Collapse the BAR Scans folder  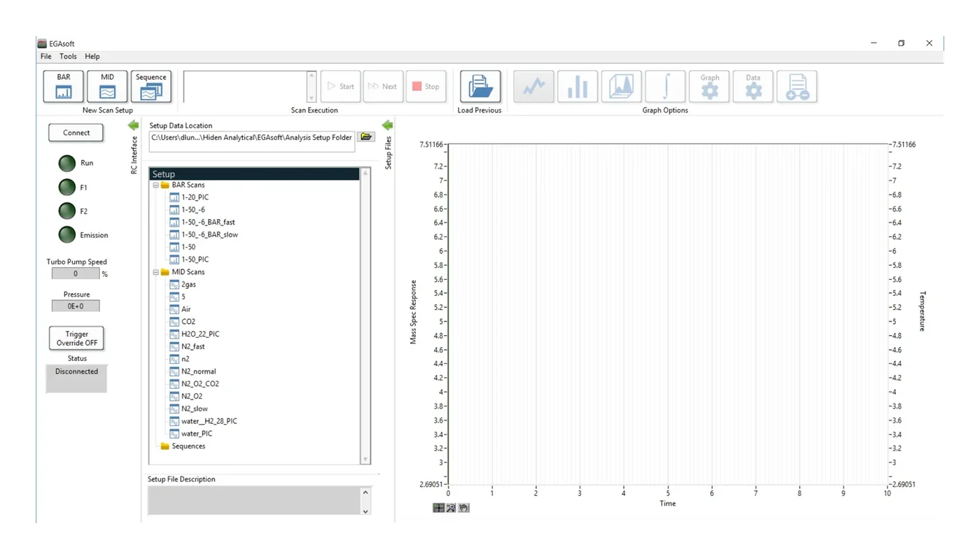[155, 185]
